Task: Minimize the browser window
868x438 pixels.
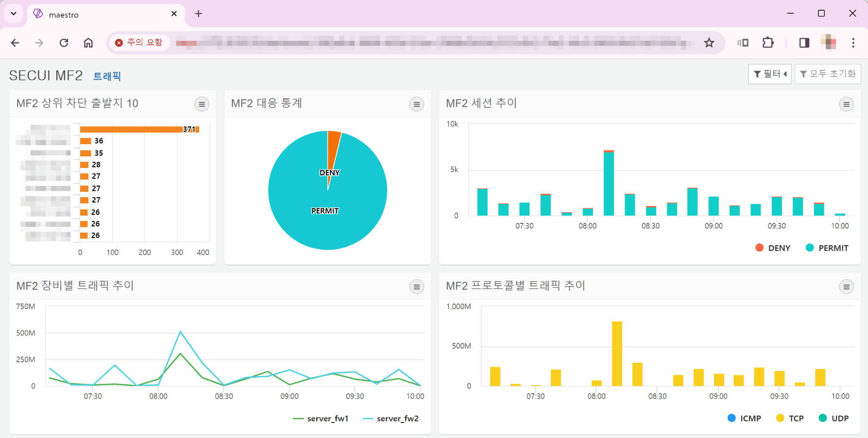Action: pos(790,14)
